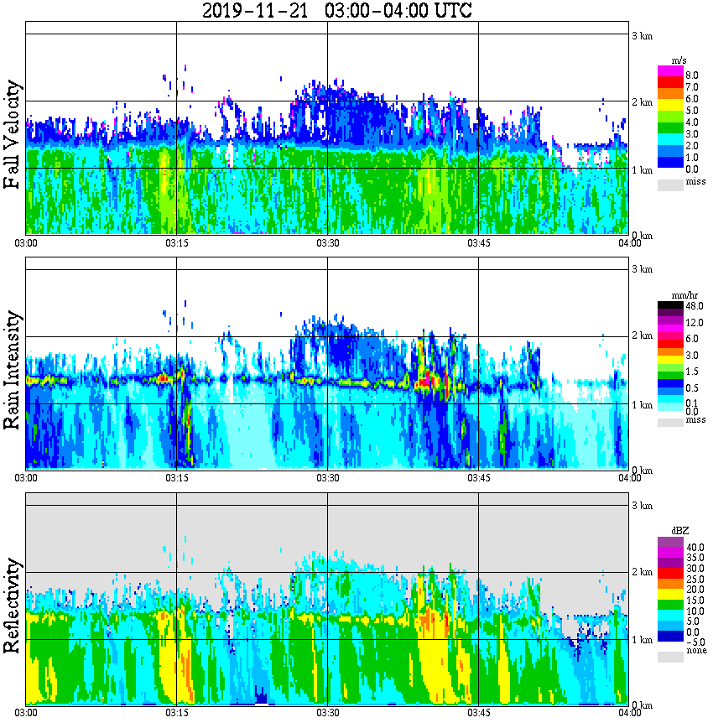Select the orange swatch in the m/s legend
The image size is (713, 728).
click(x=670, y=94)
